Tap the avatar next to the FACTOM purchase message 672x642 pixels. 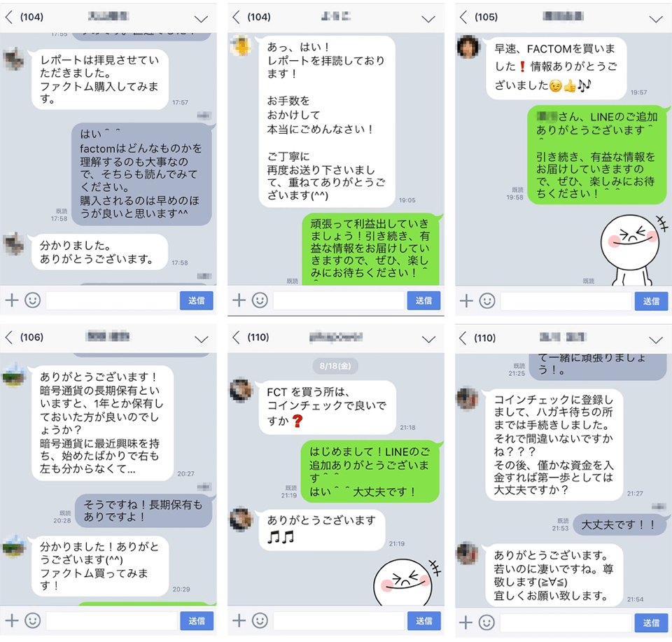(x=468, y=46)
